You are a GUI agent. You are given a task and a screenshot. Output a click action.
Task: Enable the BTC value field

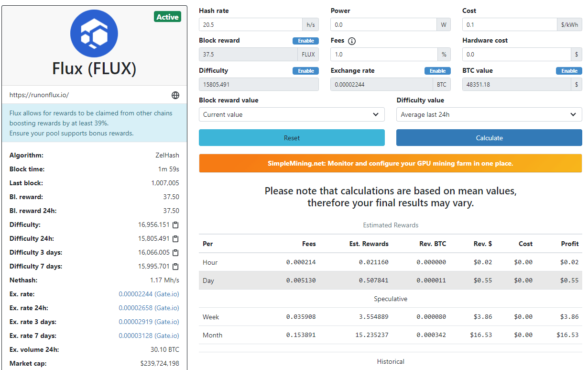[x=569, y=71]
